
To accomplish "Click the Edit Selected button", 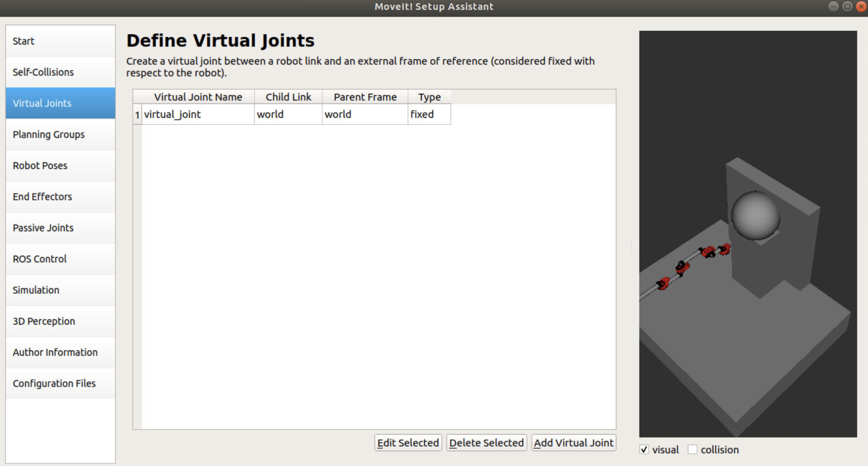I will [408, 442].
